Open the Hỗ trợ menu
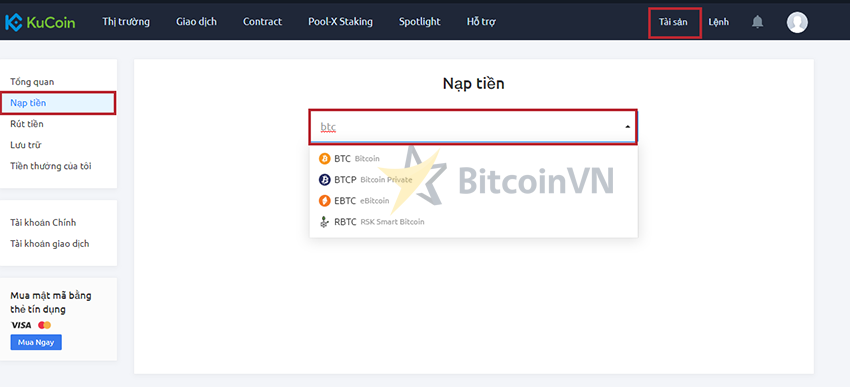850x387 pixels. pyautogui.click(x=481, y=22)
